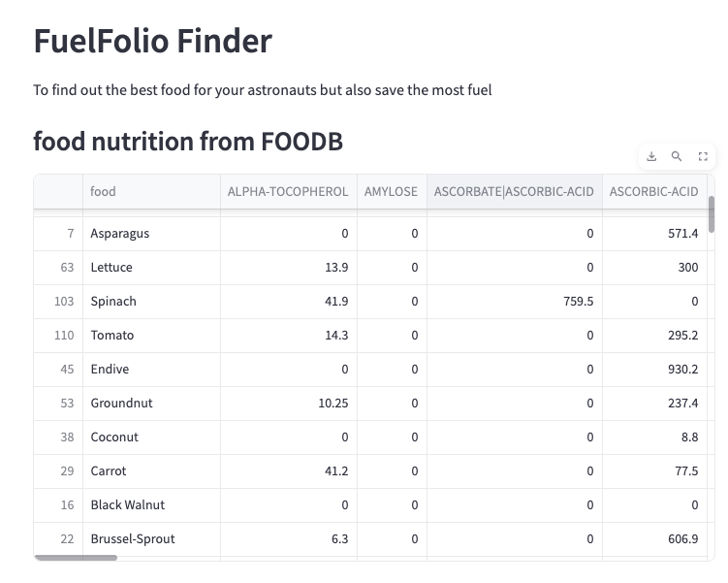Open the table search icon
Viewport: 728px width, 583px height.
pos(677,156)
